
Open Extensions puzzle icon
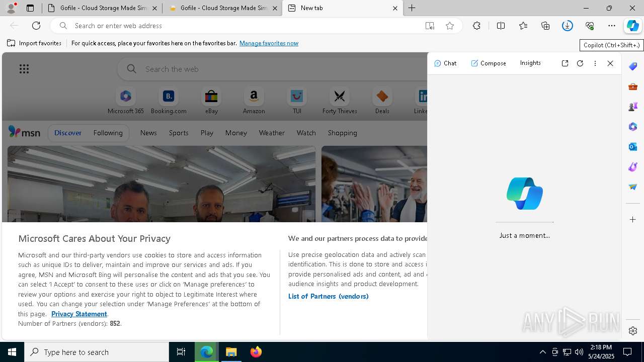[476, 26]
